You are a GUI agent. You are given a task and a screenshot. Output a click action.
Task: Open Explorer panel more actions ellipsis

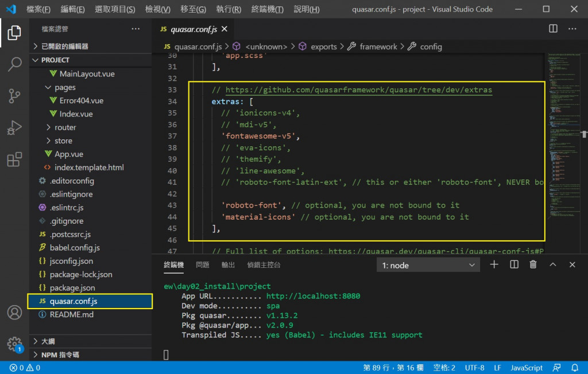(136, 29)
